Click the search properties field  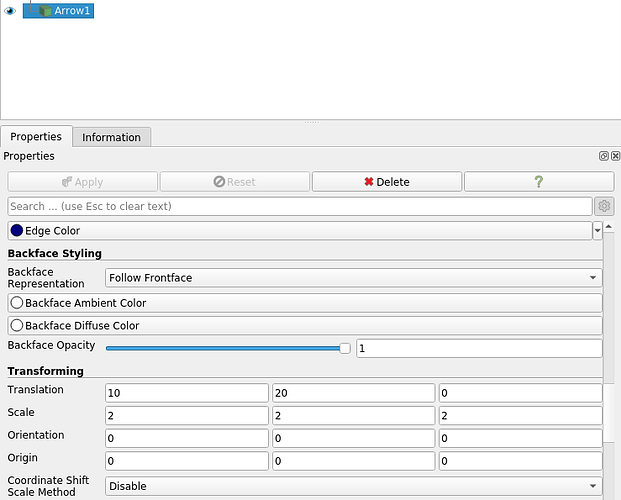pos(300,206)
